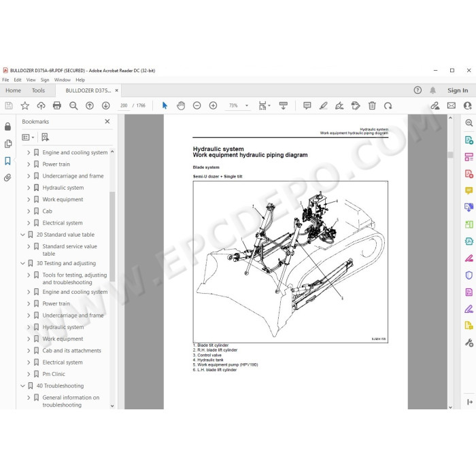
Task: Click the Sign In button
Action: tap(458, 90)
